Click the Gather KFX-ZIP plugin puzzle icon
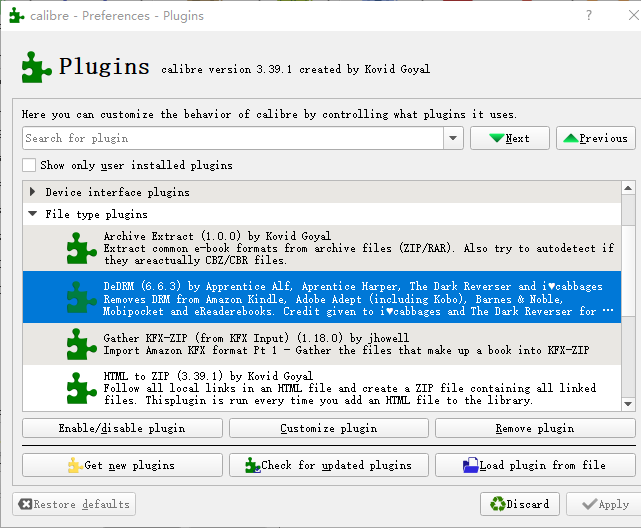The image size is (641, 528). 81,345
